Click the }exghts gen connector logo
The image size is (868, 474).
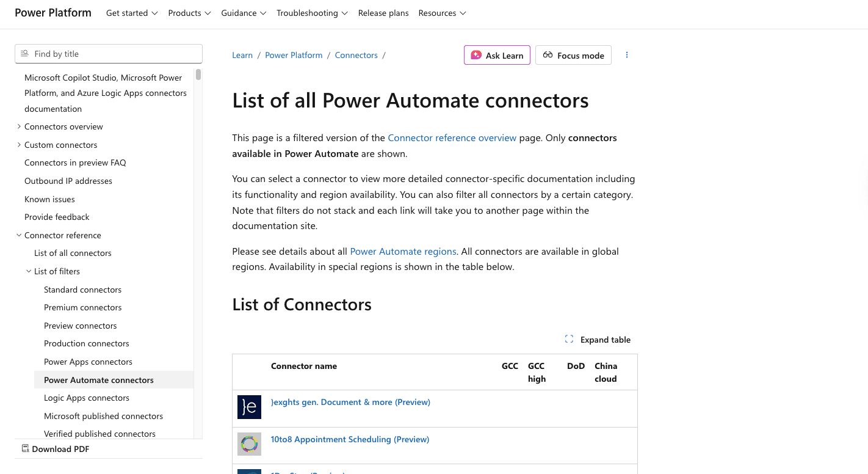249,407
